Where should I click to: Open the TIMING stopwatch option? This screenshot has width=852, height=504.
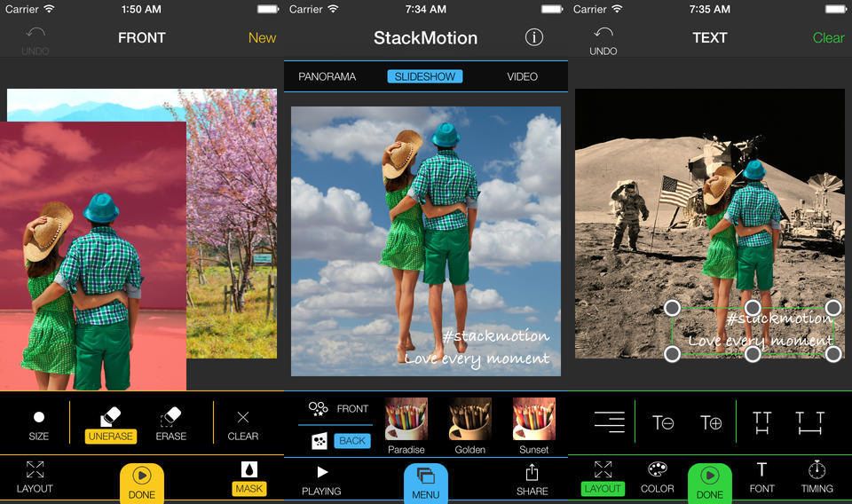point(816,476)
